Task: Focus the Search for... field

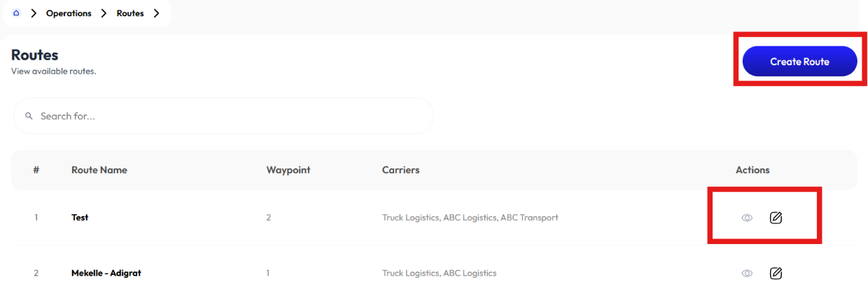Action: tap(223, 116)
